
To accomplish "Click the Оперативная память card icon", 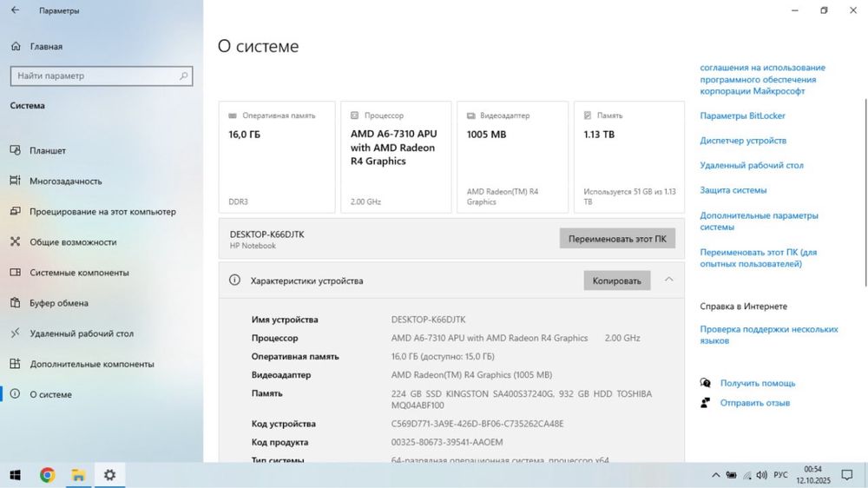I will point(233,115).
